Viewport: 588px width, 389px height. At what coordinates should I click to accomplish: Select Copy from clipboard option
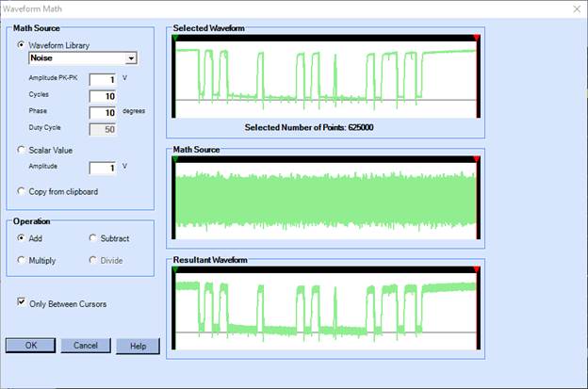tap(22, 191)
